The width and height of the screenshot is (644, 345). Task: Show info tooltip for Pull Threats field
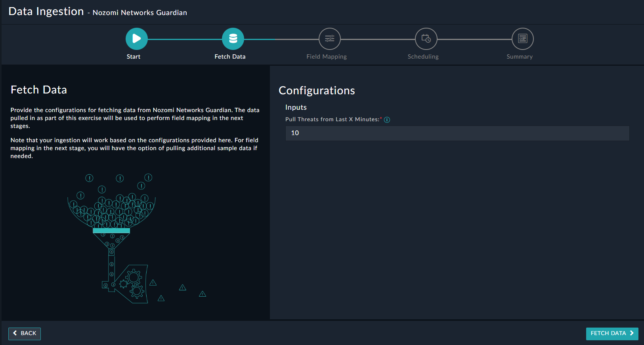[387, 120]
